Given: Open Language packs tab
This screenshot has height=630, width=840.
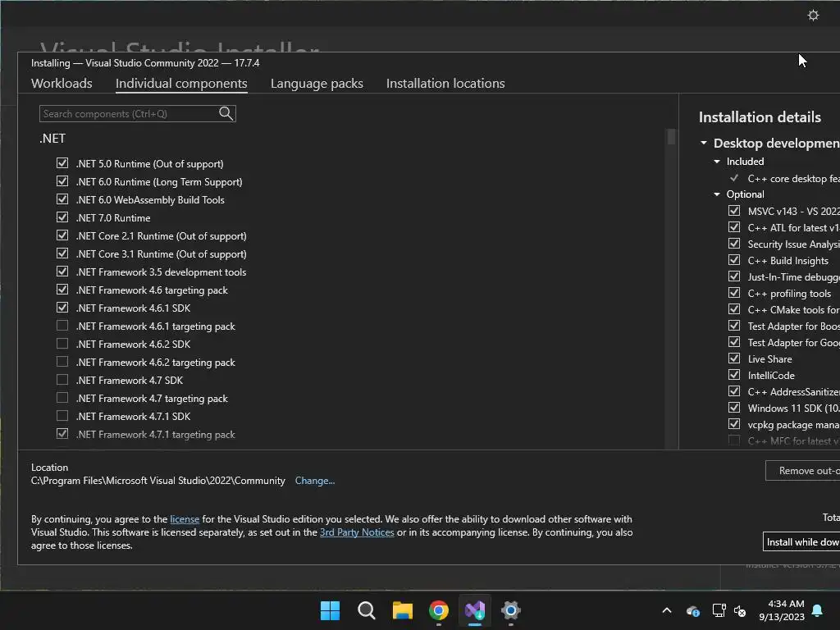Looking at the screenshot, I should point(317,83).
